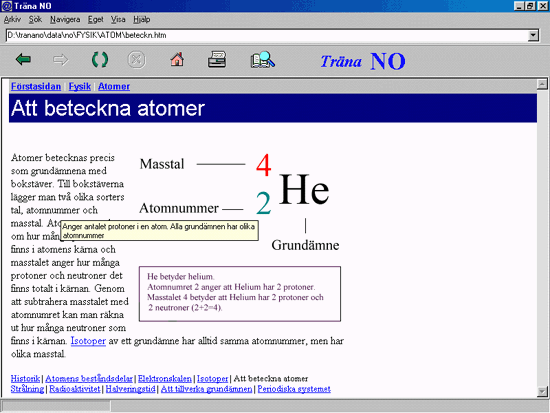
Task: Click the green back arrow icon
Action: coord(24,60)
